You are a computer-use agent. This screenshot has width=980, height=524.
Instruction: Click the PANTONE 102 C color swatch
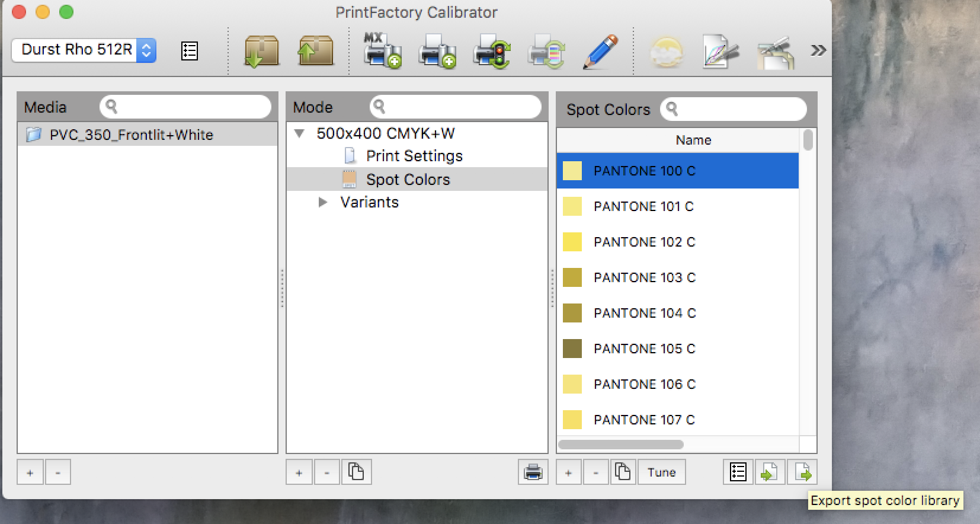[x=572, y=242]
